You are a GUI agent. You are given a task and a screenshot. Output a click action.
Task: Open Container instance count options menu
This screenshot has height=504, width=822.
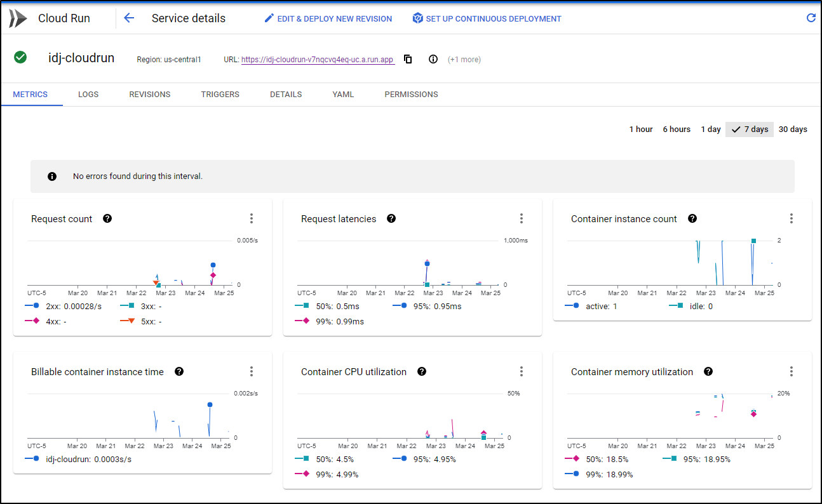(792, 218)
